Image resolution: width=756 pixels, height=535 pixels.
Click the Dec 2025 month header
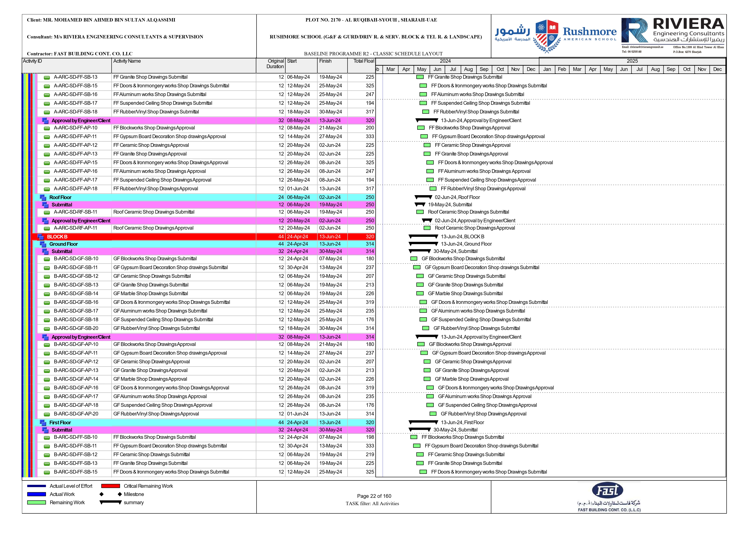(x=717, y=70)
